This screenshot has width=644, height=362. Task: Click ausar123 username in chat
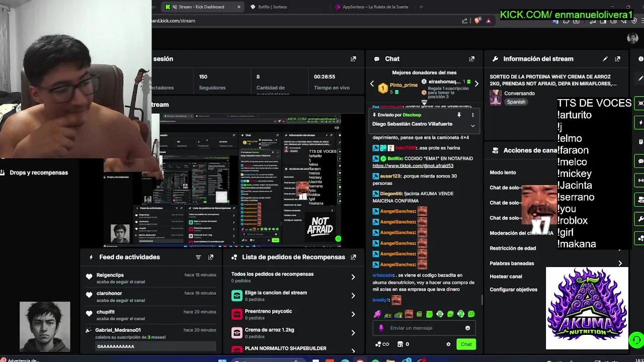point(391,176)
